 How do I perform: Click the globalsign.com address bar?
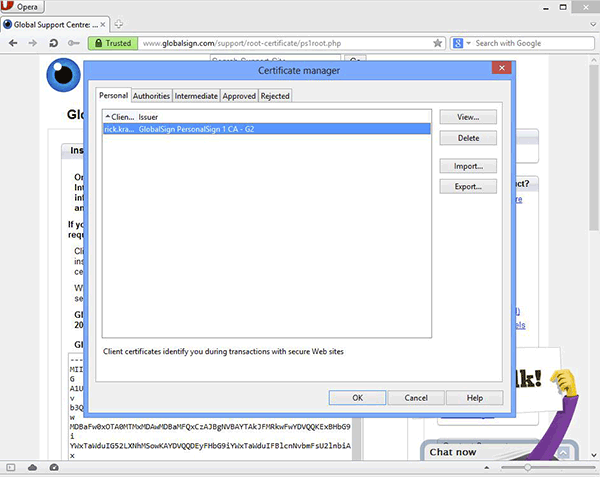pyautogui.click(x=285, y=43)
